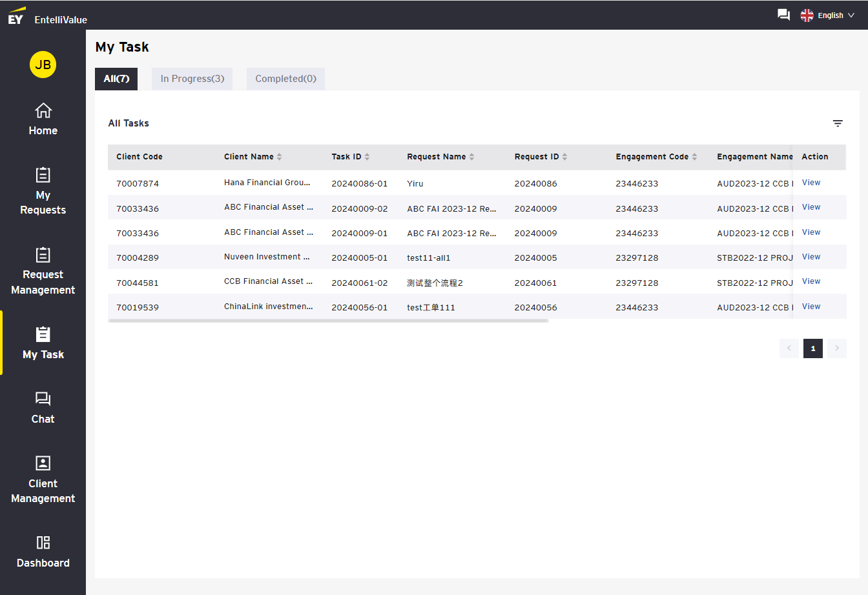The height and width of the screenshot is (595, 868).
Task: View the ChinaLink investment task
Action: 811,307
